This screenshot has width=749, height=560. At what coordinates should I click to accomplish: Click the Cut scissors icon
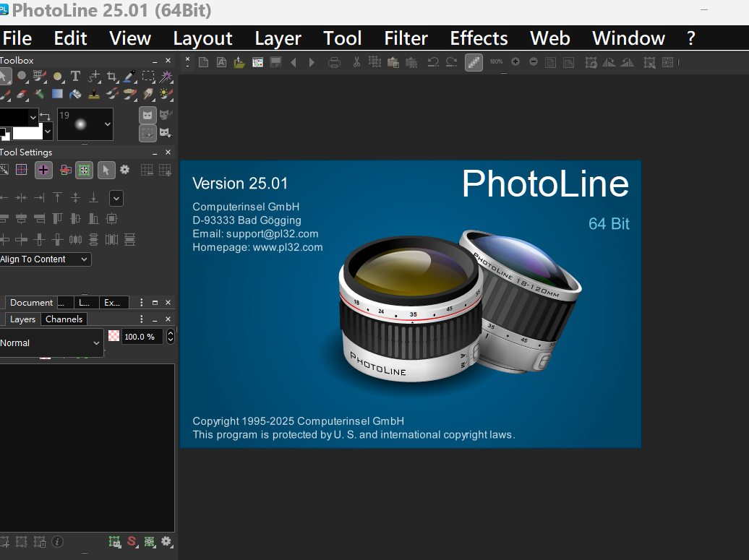coord(356,62)
